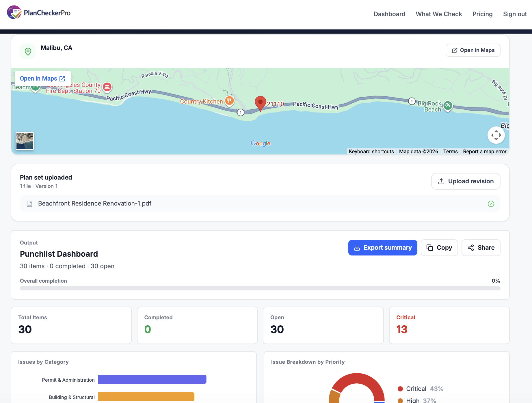
Task: Select the Fire Dept. Station 70 map pin
Action: coord(107,87)
